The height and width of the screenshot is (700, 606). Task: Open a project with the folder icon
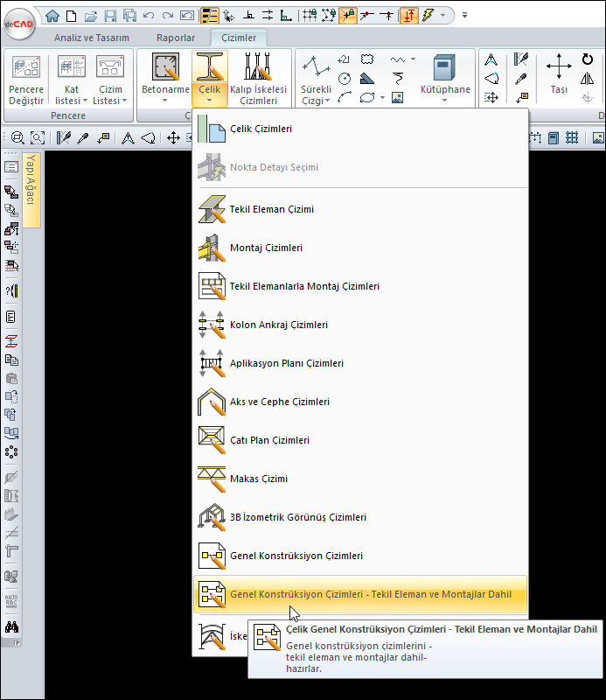(91, 17)
